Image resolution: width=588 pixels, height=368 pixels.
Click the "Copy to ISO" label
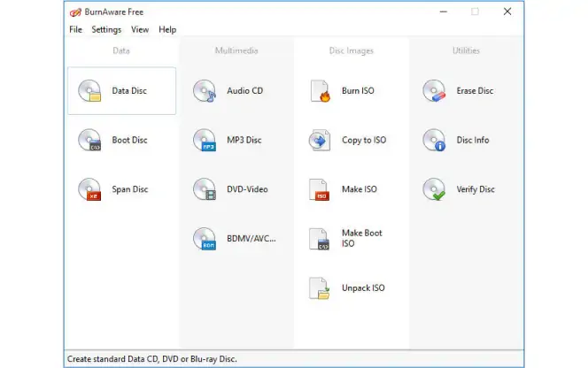pyautogui.click(x=364, y=140)
